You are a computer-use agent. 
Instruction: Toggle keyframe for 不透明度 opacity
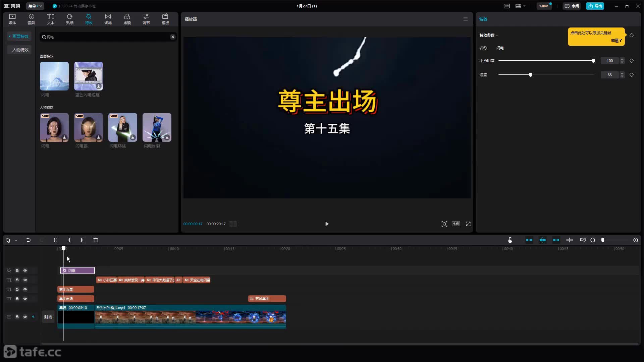[632, 61]
